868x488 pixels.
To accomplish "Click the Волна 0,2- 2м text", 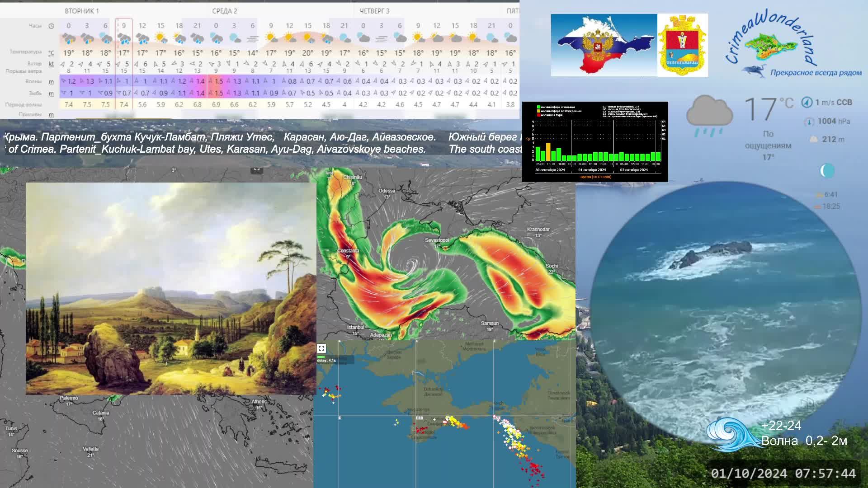I will pos(804,441).
